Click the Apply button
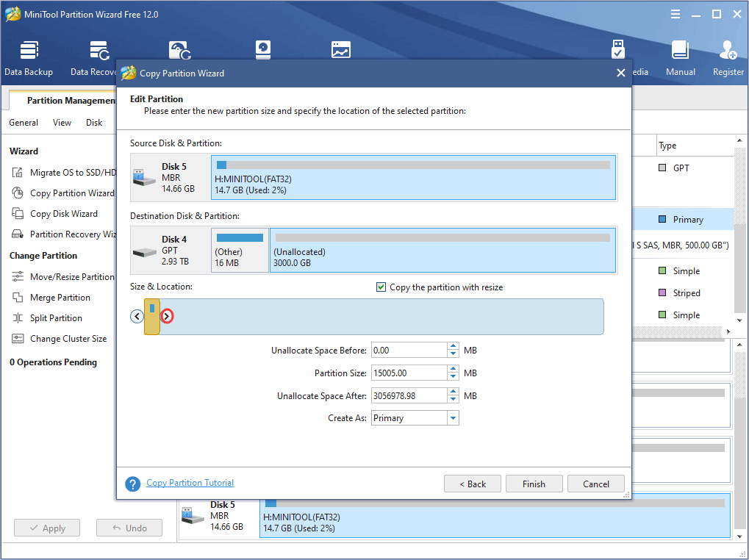Viewport: 749px width, 560px height. tap(47, 528)
